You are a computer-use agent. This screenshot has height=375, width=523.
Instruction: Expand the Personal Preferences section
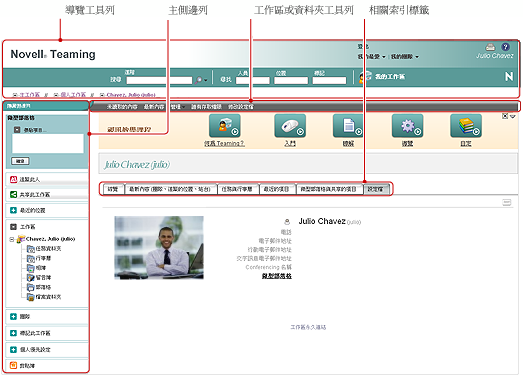(13, 349)
